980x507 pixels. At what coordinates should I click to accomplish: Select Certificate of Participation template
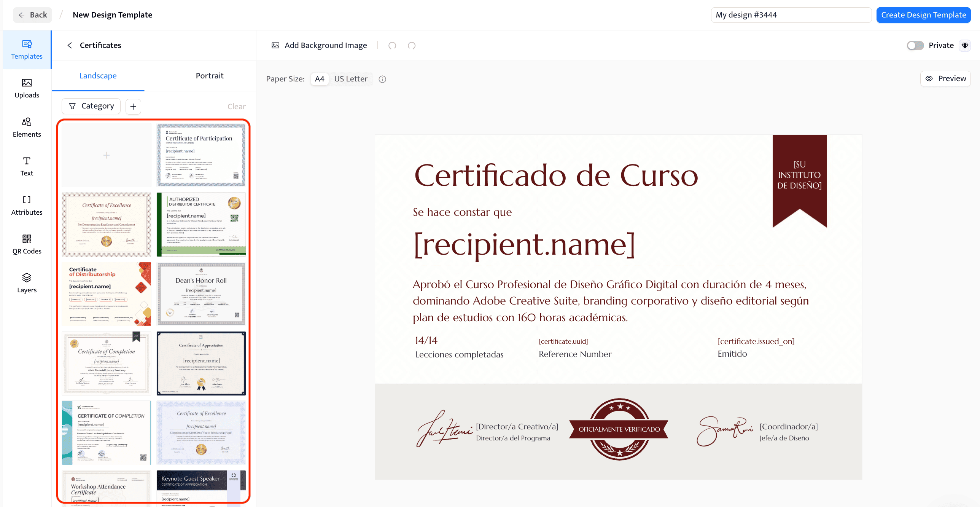tap(201, 155)
